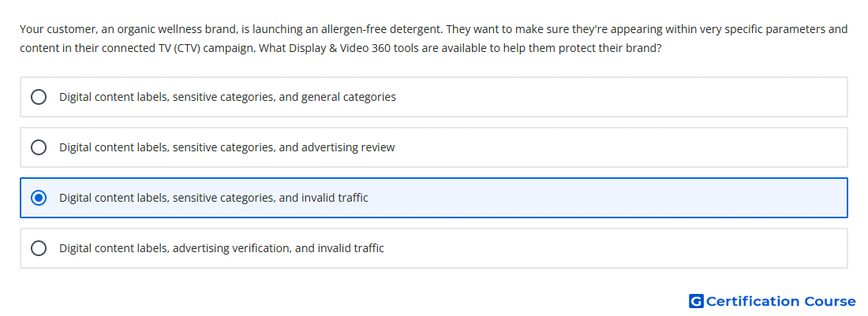Click the blue G logo icon
Screen dimensions: 868x316
(x=696, y=301)
